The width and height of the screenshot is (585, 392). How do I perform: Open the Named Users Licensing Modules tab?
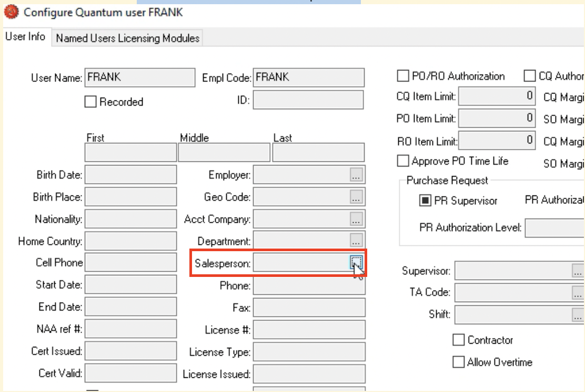click(x=128, y=38)
